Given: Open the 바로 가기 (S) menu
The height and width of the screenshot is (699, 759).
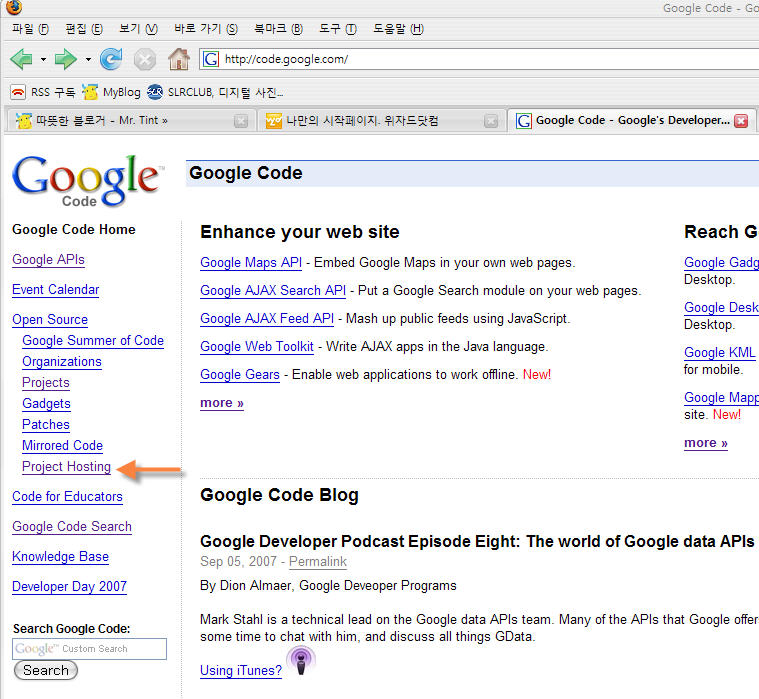Looking at the screenshot, I should point(206,29).
